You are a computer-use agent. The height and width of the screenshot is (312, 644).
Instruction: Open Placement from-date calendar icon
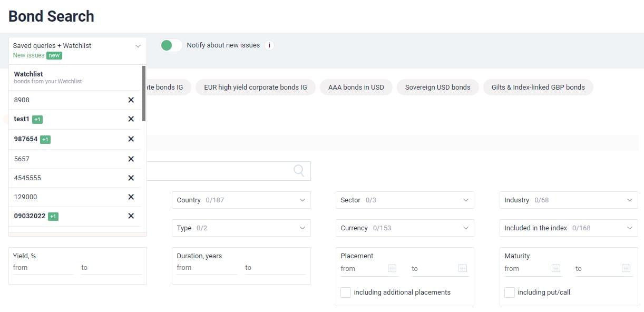pos(392,268)
